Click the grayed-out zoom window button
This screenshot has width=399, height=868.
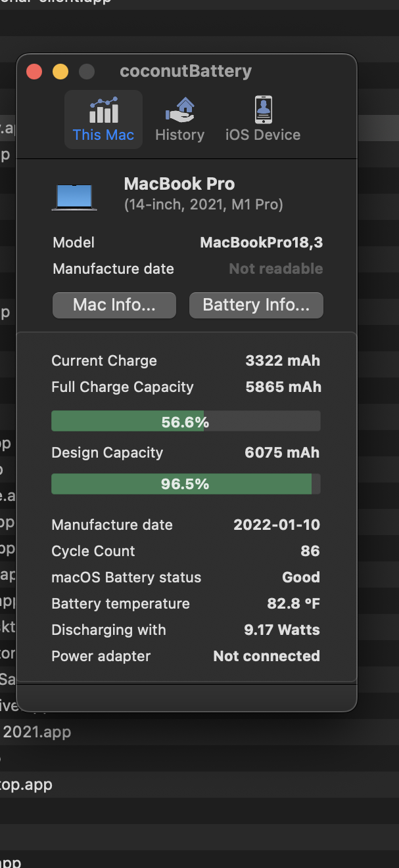(87, 72)
